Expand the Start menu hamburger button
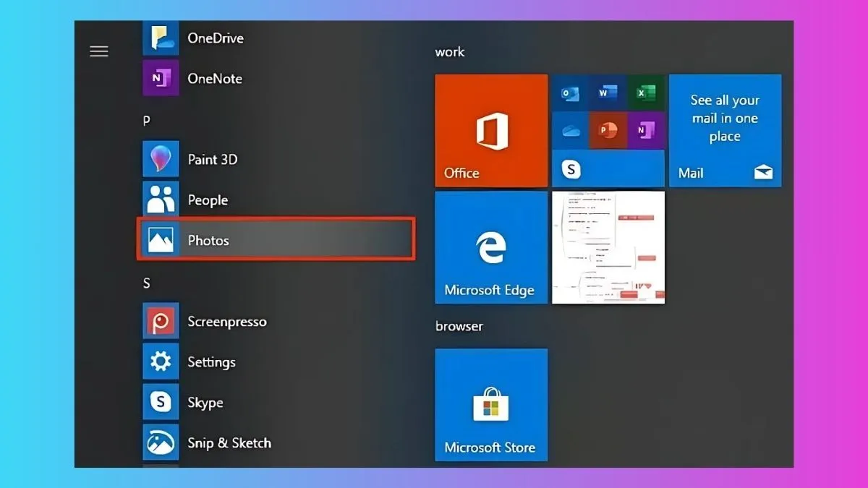 (98, 51)
